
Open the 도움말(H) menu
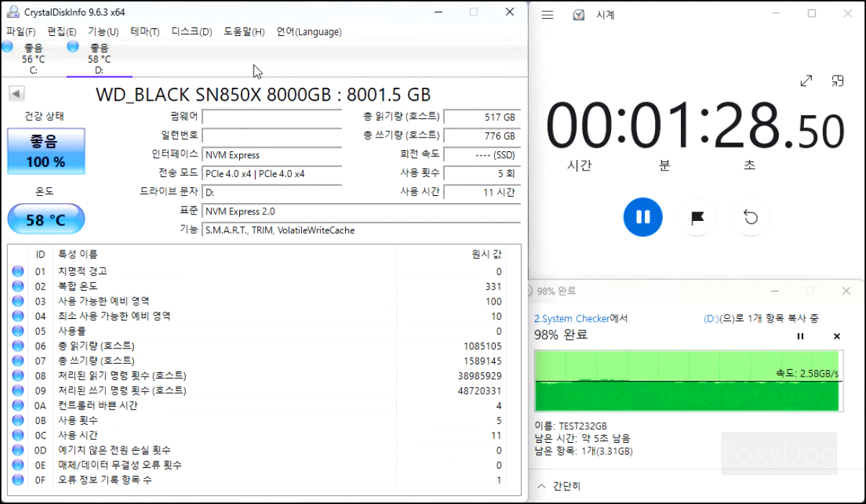244,32
